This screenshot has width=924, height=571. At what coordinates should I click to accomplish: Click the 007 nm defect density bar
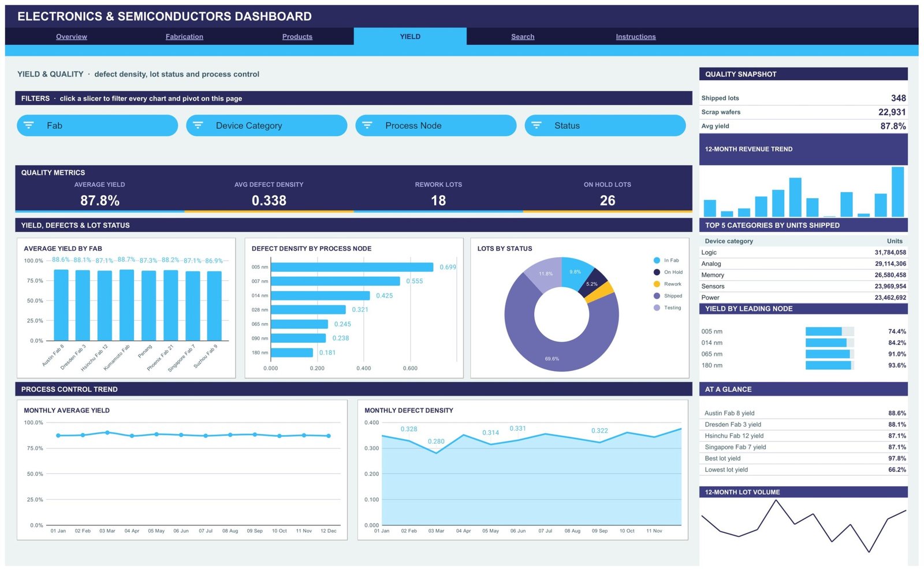click(x=335, y=281)
